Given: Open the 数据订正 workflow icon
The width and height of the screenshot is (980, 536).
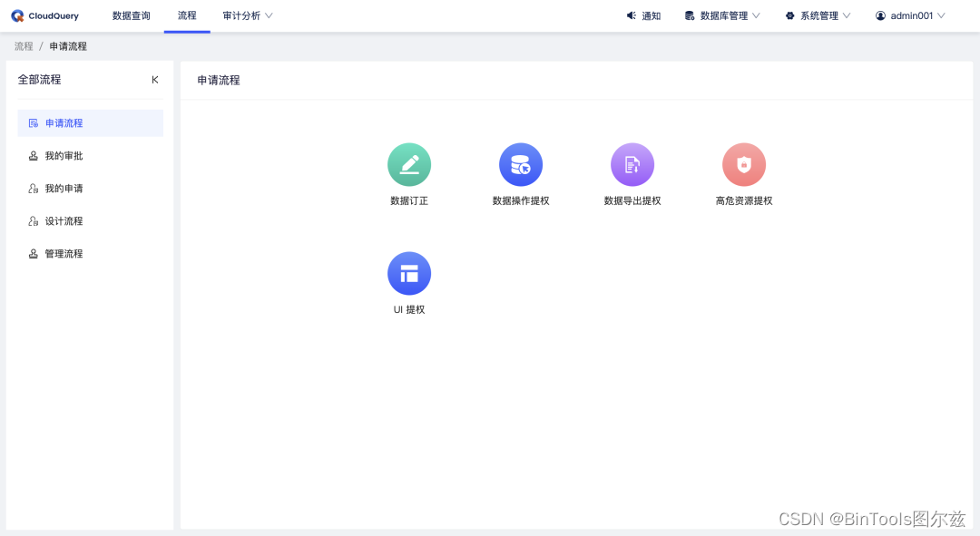Looking at the screenshot, I should click(408, 164).
